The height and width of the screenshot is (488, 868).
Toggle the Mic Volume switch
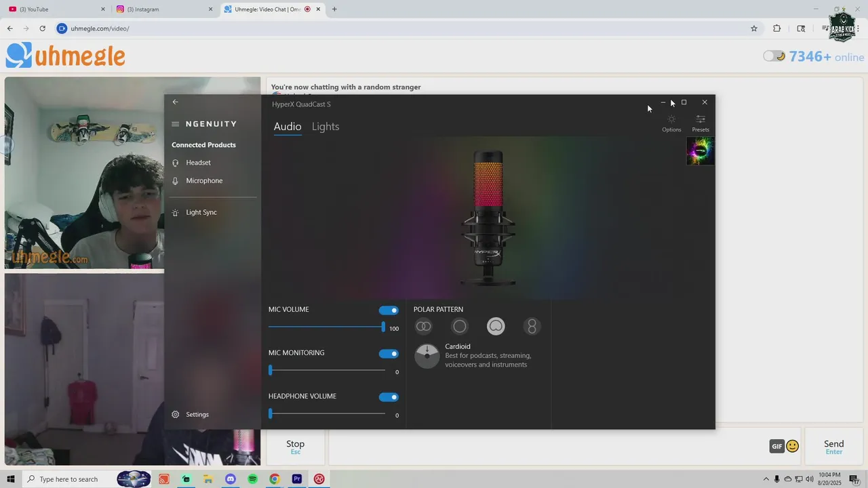click(389, 310)
